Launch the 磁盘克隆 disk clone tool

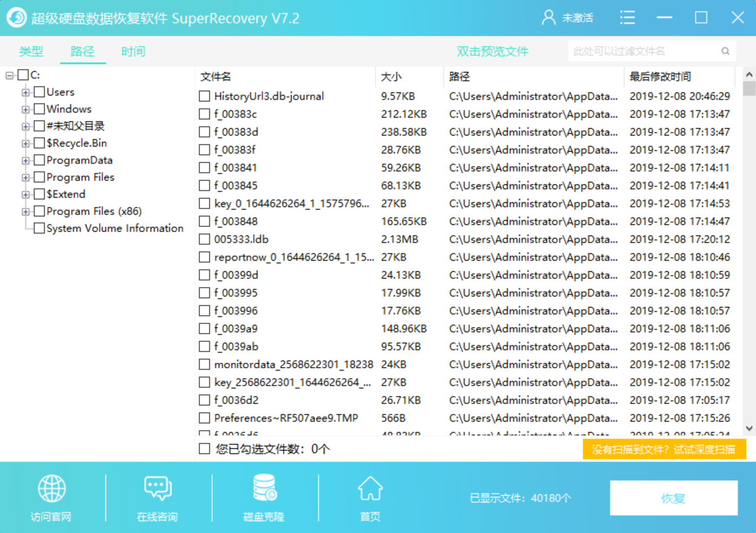tap(263, 497)
